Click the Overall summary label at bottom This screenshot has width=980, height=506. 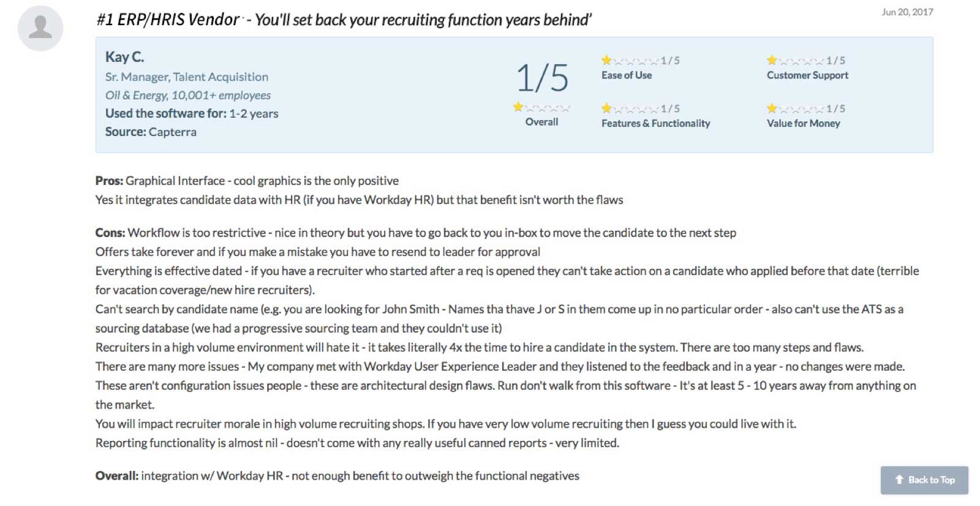117,476
